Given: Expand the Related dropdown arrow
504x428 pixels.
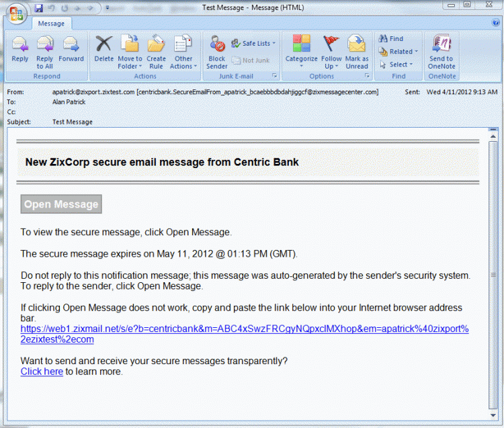Looking at the screenshot, I should click(416, 52).
